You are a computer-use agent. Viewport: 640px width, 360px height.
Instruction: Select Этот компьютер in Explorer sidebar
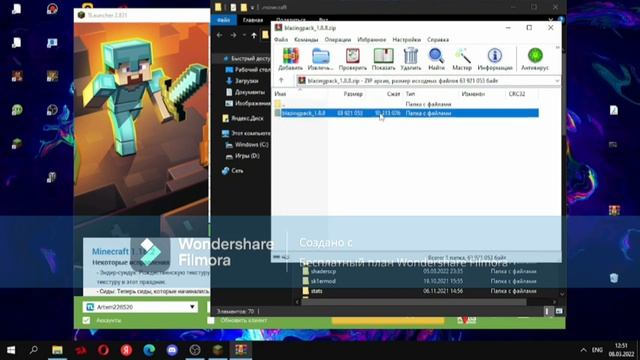[246, 133]
